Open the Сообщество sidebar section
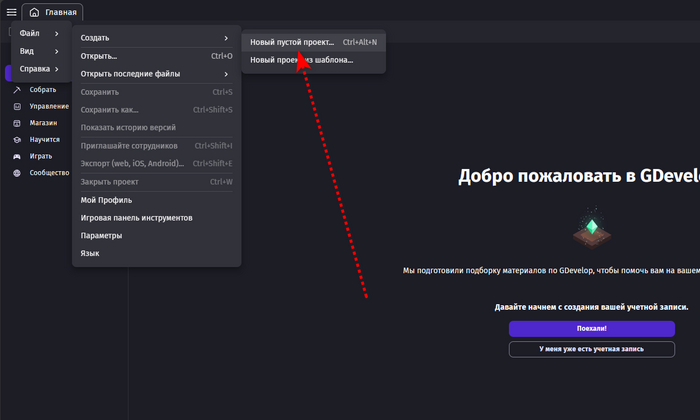This screenshot has height=420, width=700. [x=49, y=173]
